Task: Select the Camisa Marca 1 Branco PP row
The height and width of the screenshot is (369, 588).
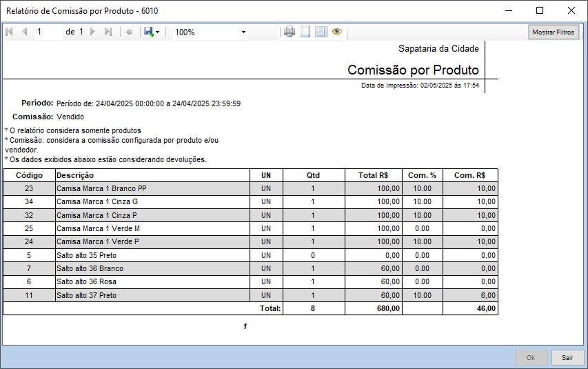Action: pos(152,188)
